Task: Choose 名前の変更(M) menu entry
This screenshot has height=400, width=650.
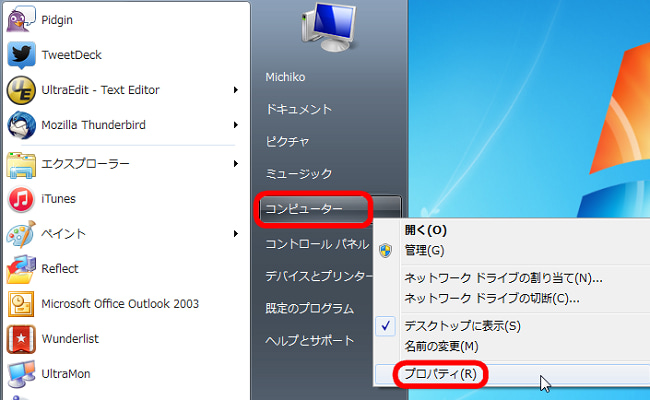Action: [x=441, y=346]
